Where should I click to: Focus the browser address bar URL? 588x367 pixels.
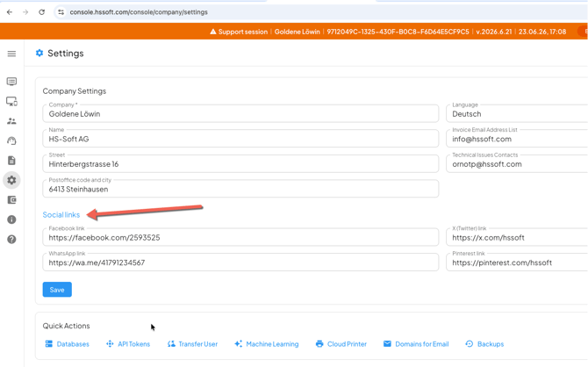139,12
